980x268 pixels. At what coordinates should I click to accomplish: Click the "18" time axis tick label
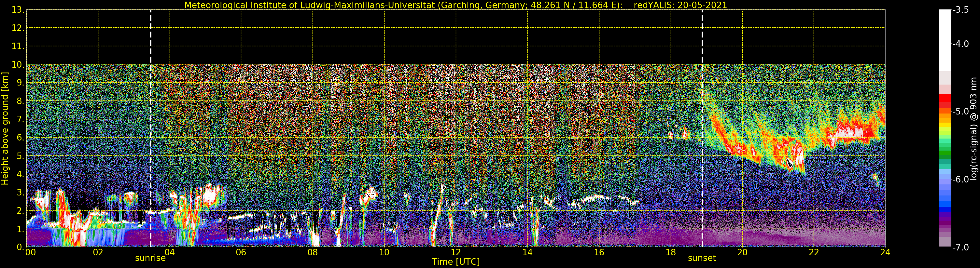671,252
